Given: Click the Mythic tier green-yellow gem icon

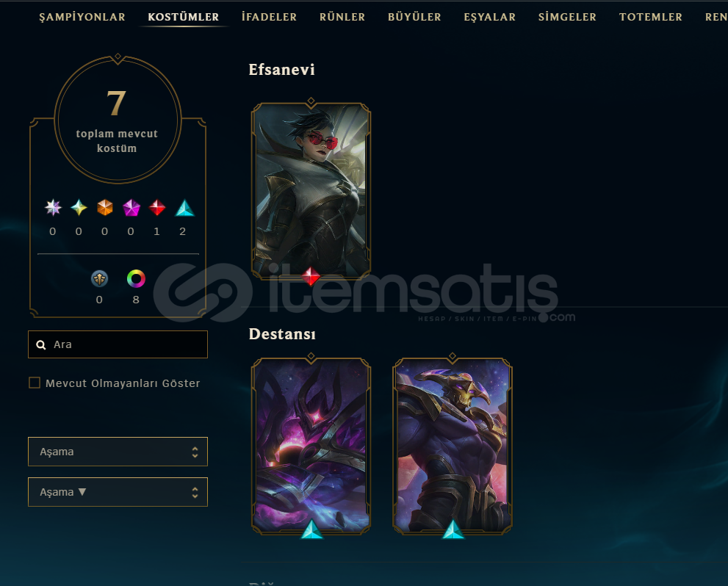Looking at the screenshot, I should click(79, 207).
